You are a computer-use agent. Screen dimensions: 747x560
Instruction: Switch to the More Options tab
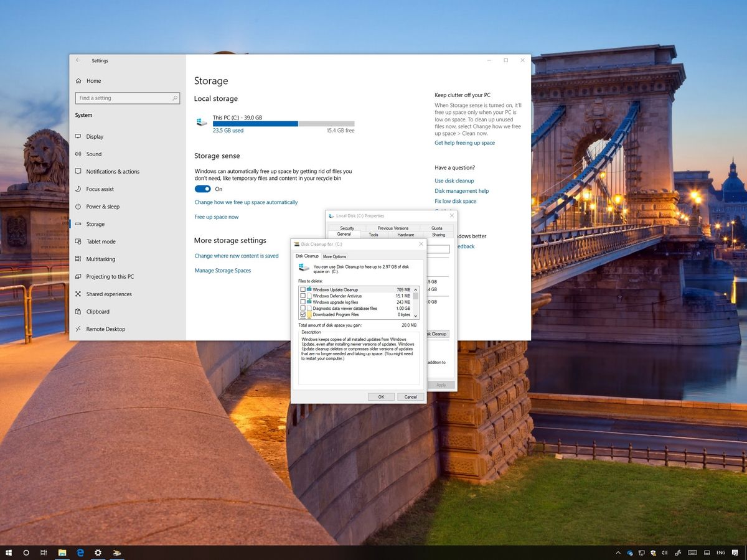[335, 256]
